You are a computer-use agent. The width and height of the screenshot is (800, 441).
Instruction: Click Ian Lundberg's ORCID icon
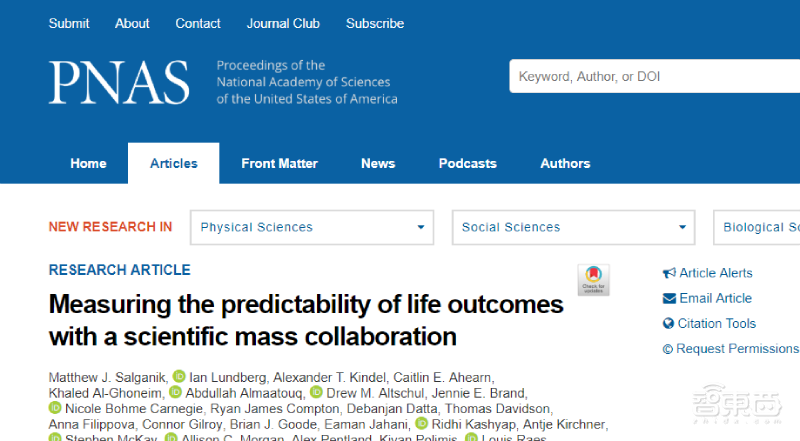(179, 376)
